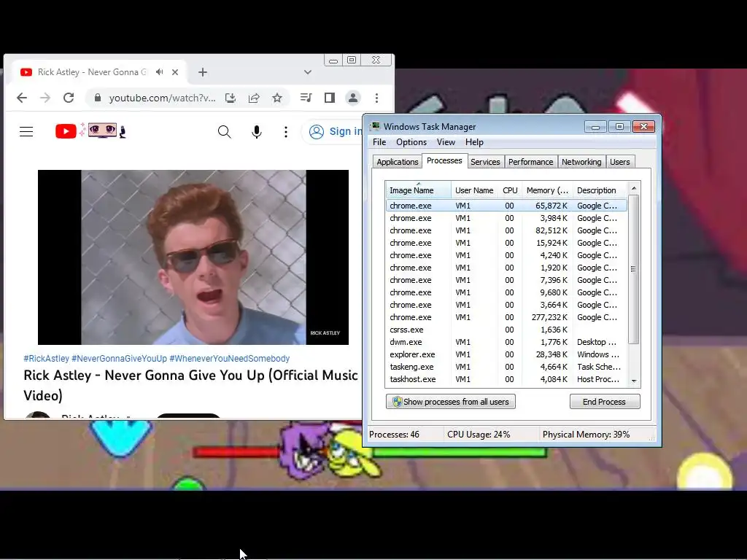Select chrome.exe row using 9,680 K
747x560 pixels.
(506, 292)
